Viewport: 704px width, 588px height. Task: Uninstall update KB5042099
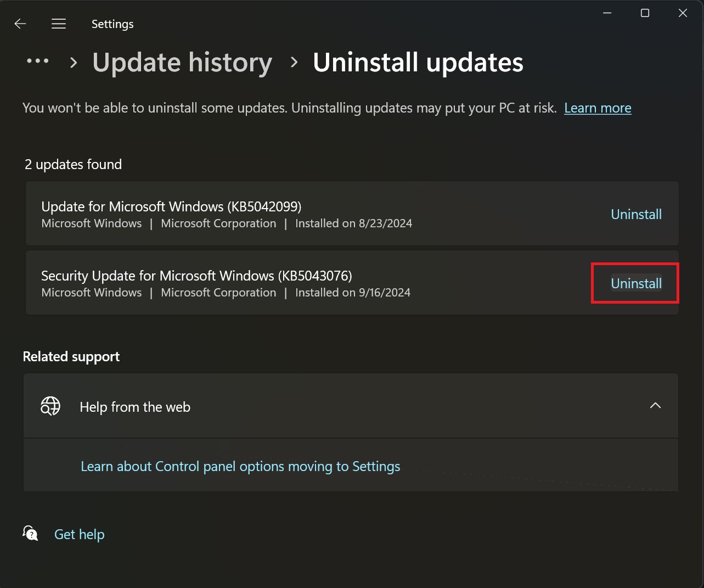click(636, 214)
